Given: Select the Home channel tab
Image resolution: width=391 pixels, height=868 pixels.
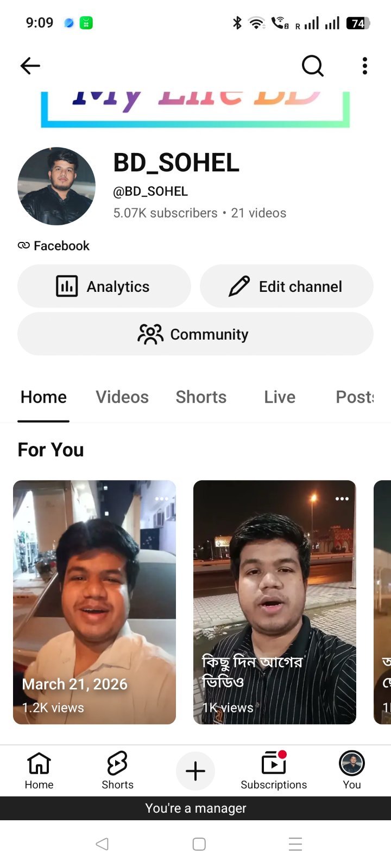Looking at the screenshot, I should point(43,397).
